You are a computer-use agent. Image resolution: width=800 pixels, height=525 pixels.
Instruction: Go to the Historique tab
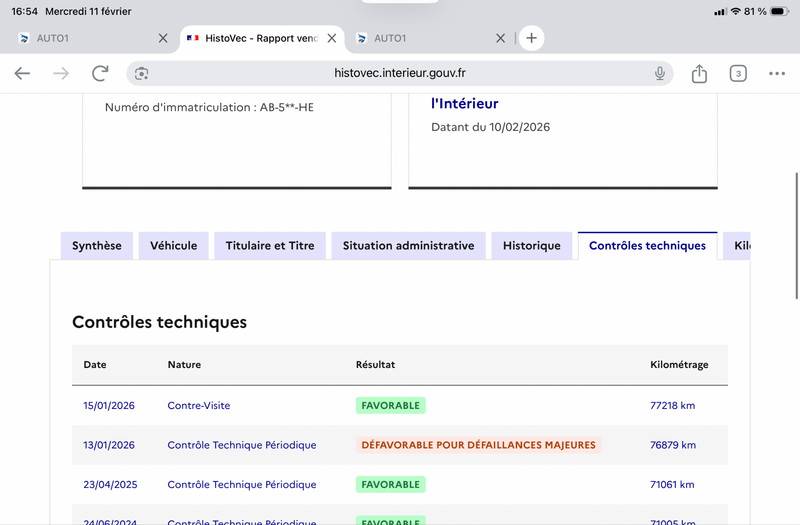(532, 246)
